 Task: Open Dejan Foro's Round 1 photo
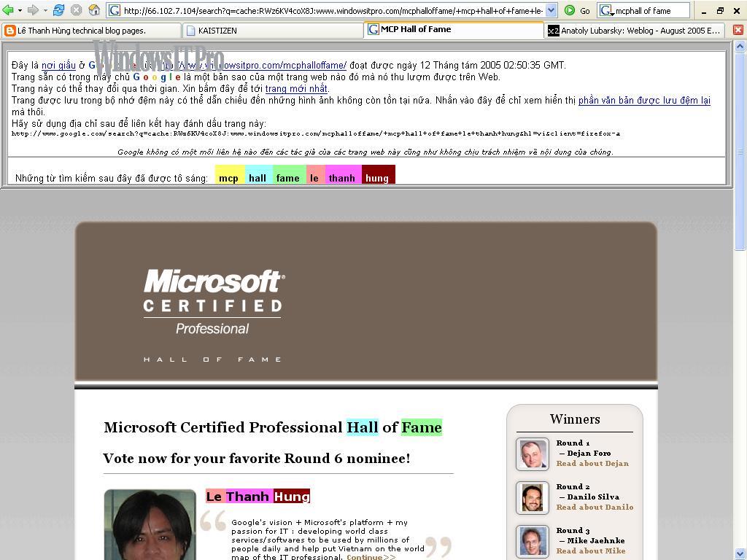click(532, 454)
